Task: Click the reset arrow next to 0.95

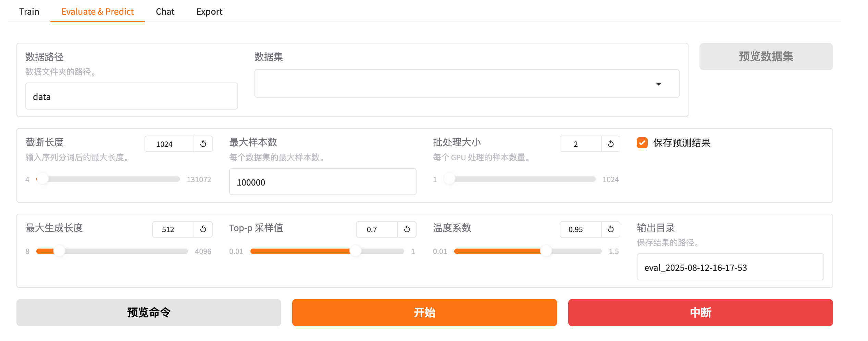Action: click(x=611, y=229)
